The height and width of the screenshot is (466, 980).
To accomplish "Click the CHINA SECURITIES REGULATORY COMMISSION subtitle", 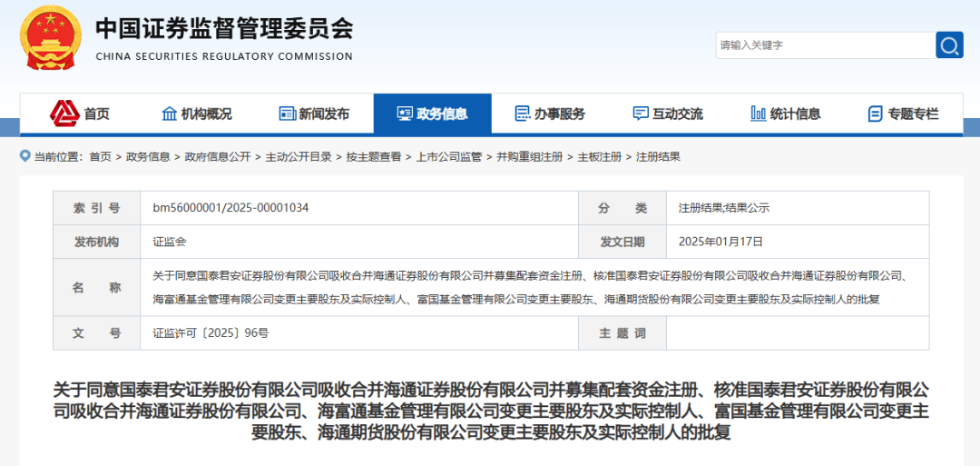I will click(224, 56).
